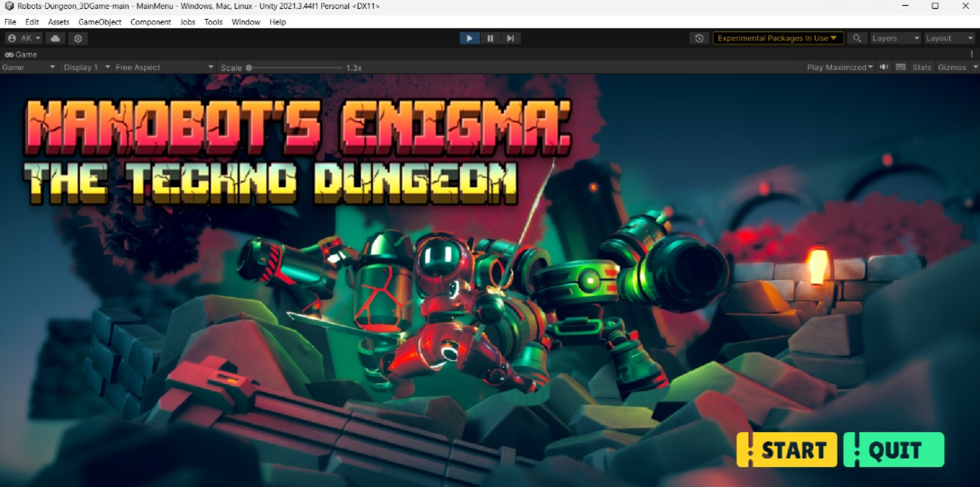Click the cloud services icon
The image size is (980, 487).
pyautogui.click(x=55, y=38)
